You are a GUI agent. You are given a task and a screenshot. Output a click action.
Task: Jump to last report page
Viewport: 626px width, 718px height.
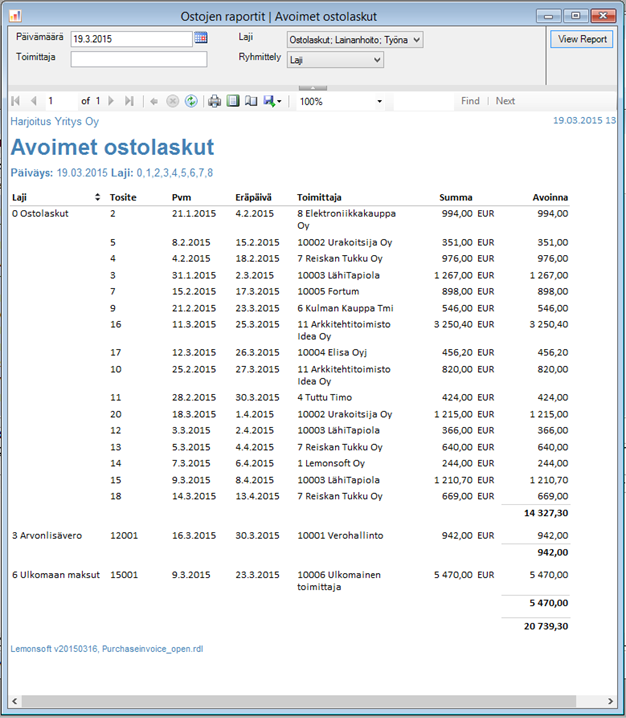point(129,101)
